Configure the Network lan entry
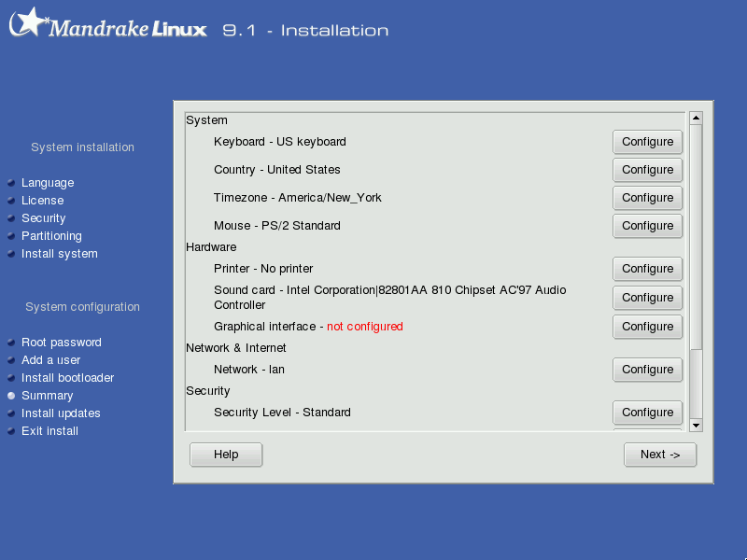This screenshot has height=560, width=747. pos(647,370)
